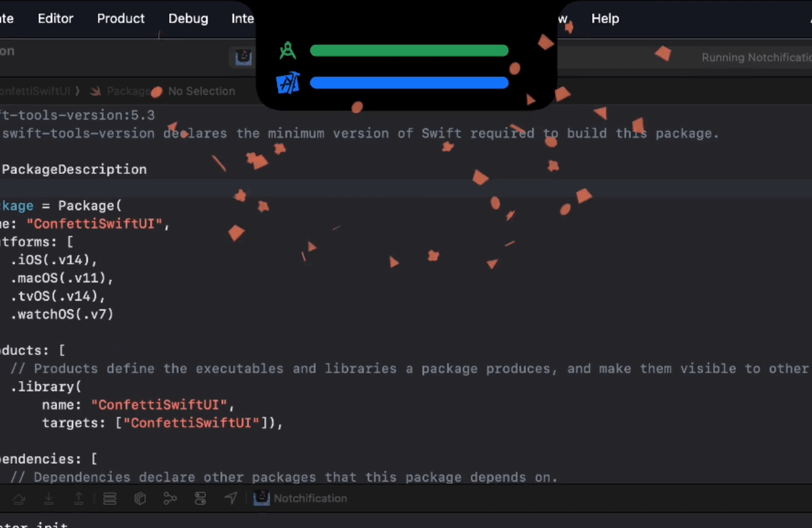The width and height of the screenshot is (812, 528).
Task: Click the Step Into debug icon
Action: tap(49, 498)
